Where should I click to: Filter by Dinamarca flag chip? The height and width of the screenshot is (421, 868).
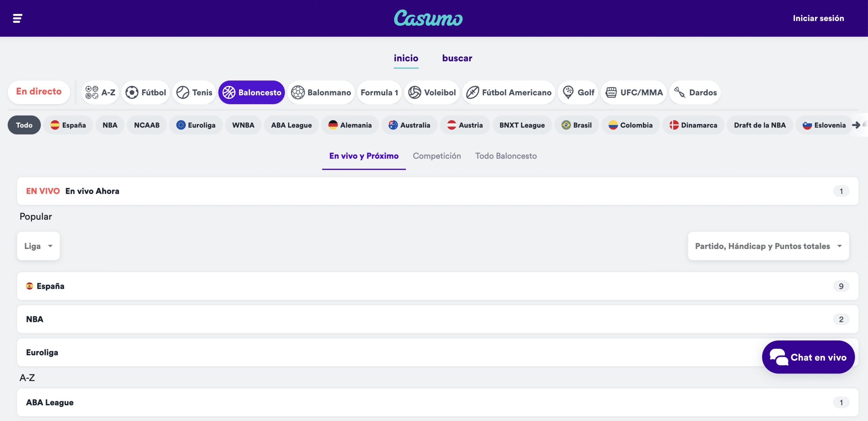tap(693, 125)
